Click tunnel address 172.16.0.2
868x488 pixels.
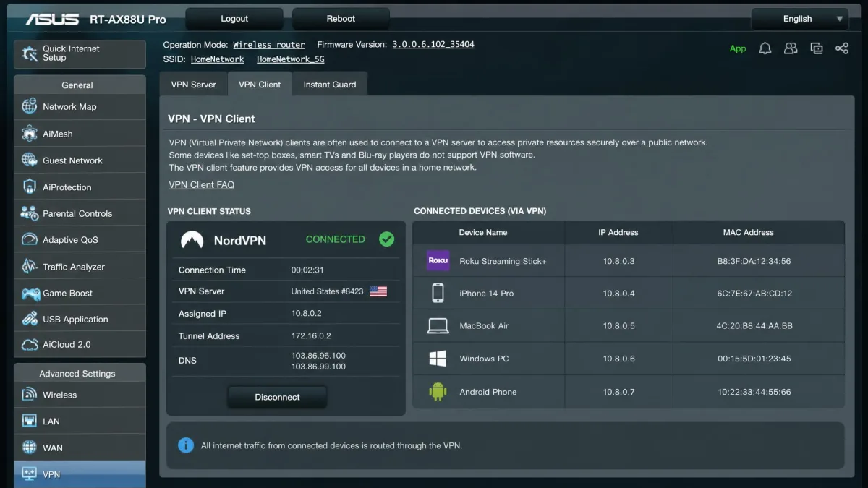[311, 336]
